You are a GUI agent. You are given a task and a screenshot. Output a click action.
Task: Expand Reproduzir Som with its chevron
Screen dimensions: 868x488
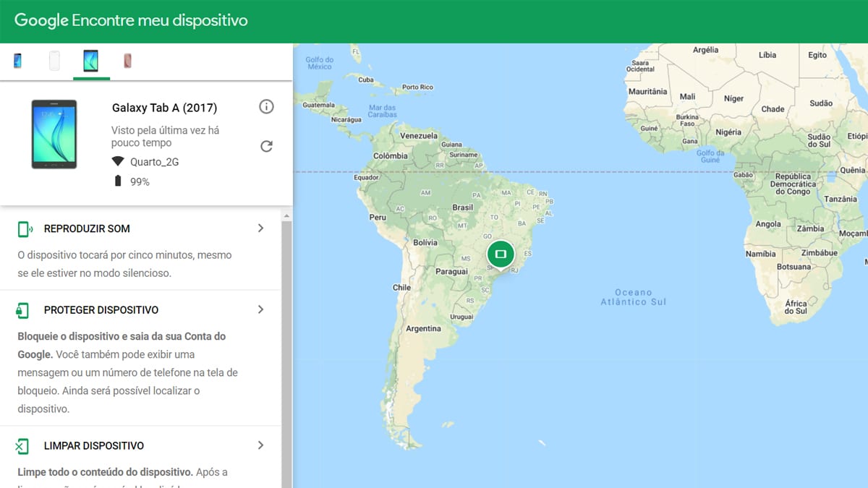click(261, 228)
